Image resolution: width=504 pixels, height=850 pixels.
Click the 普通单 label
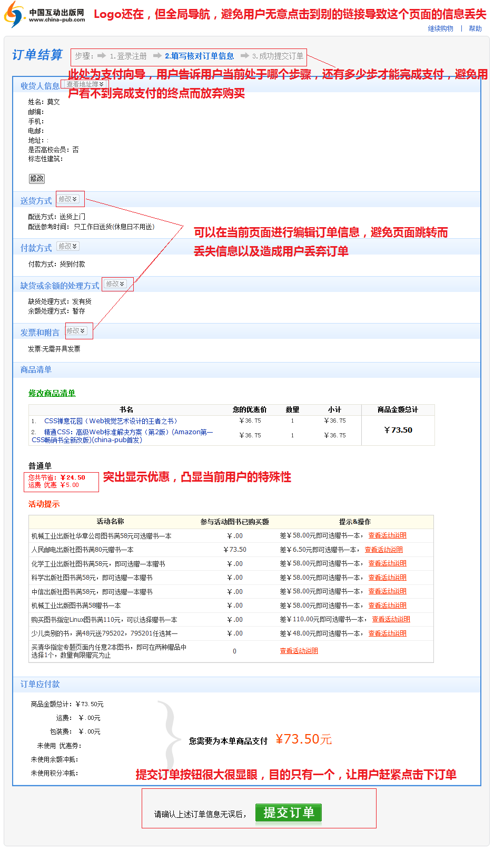[x=39, y=466]
